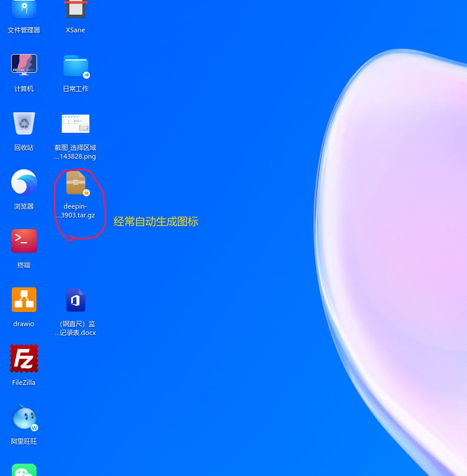Launch the XSane scanner application
The width and height of the screenshot is (467, 476).
[x=76, y=8]
